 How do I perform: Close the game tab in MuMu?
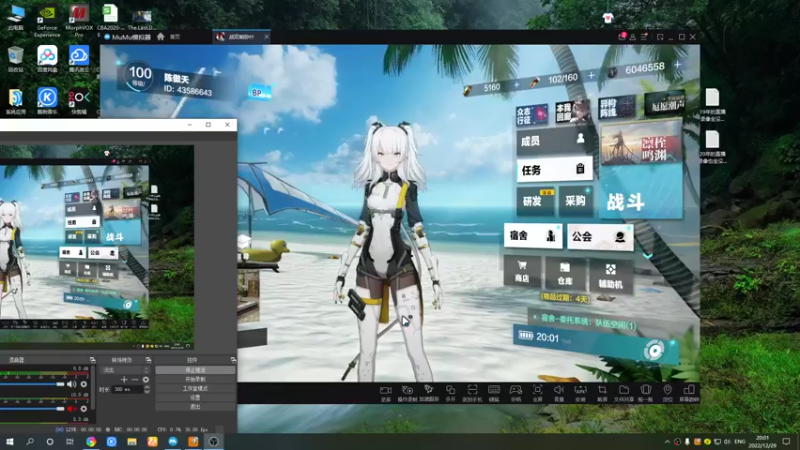click(x=266, y=37)
